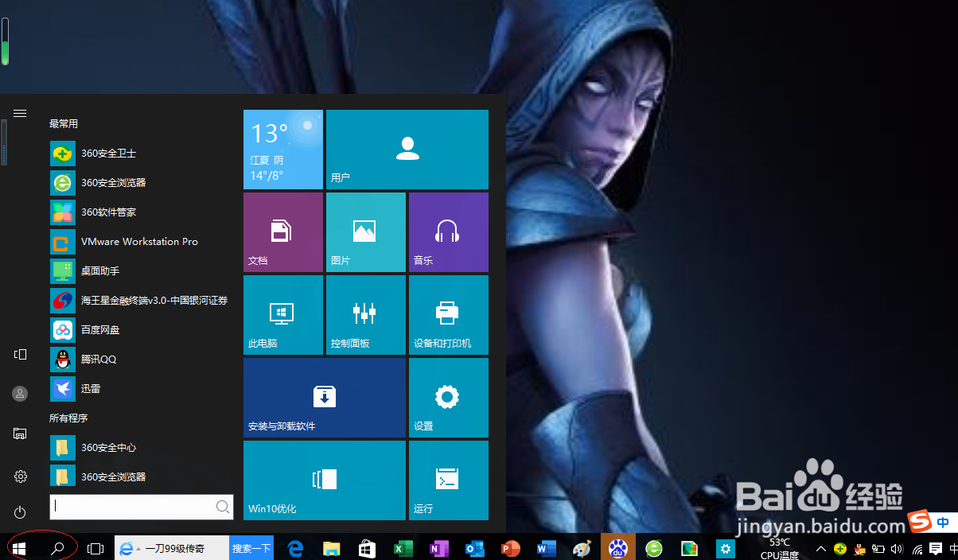Open the photo viewer icon on the taskbar
Image resolution: width=958 pixels, height=560 pixels.
click(x=690, y=548)
